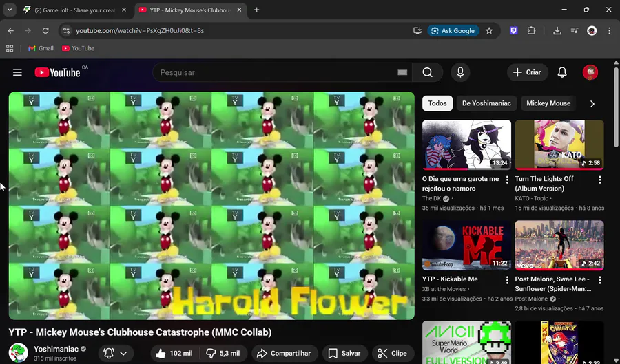Open the tab search dropdown arrow
This screenshot has height=364, width=620.
click(x=10, y=10)
